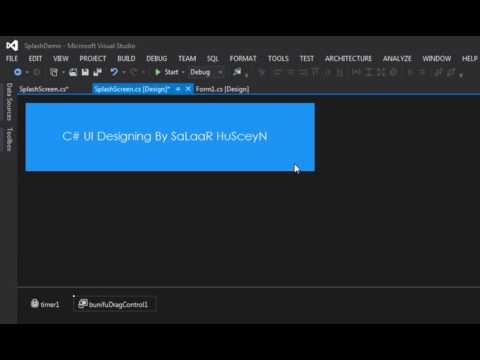Image resolution: width=480 pixels, height=360 pixels.
Task: Click the Visual Studio logo icon
Action: pyautogui.click(x=12, y=46)
